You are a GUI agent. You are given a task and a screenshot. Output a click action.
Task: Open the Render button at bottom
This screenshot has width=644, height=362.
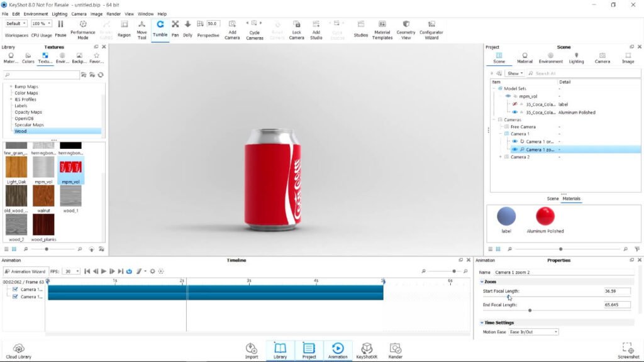(395, 351)
